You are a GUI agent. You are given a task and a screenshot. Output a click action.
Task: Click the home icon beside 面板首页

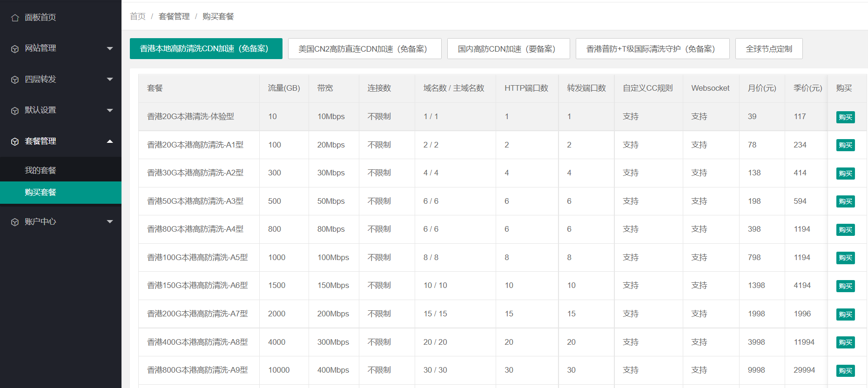point(15,18)
